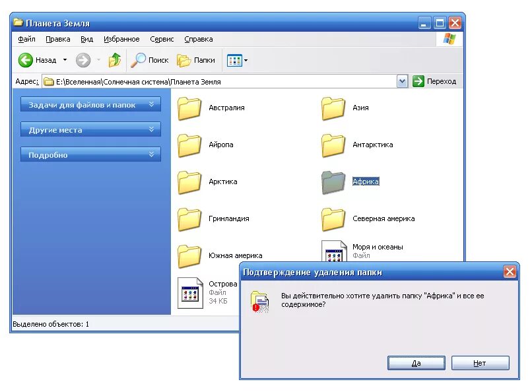532x392 pixels.
Task: Open the Сервис menu
Action: 162,39
